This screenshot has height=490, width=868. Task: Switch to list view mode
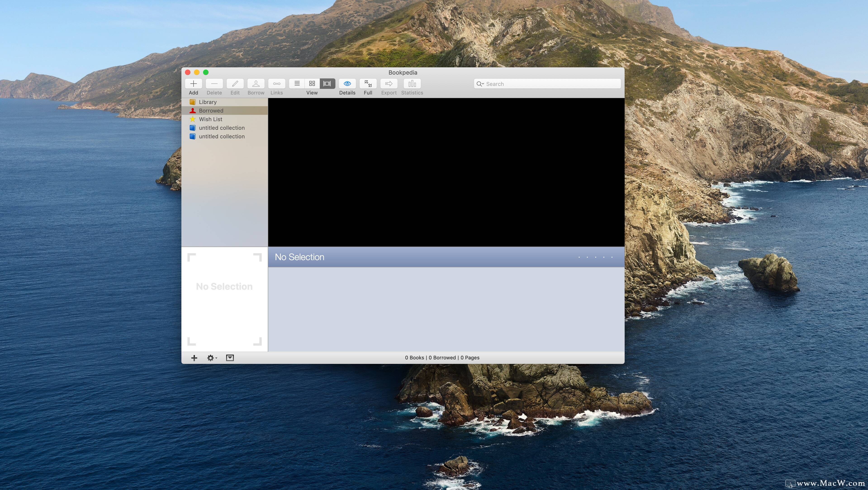point(297,84)
